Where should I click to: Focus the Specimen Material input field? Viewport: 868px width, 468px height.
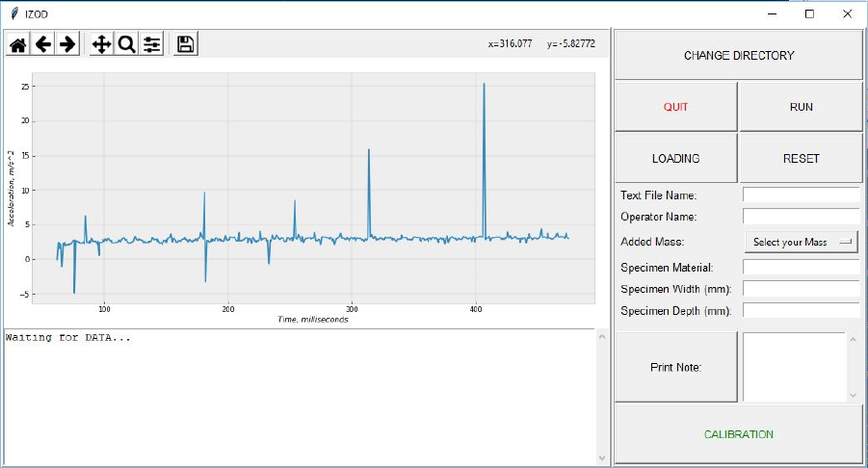801,267
